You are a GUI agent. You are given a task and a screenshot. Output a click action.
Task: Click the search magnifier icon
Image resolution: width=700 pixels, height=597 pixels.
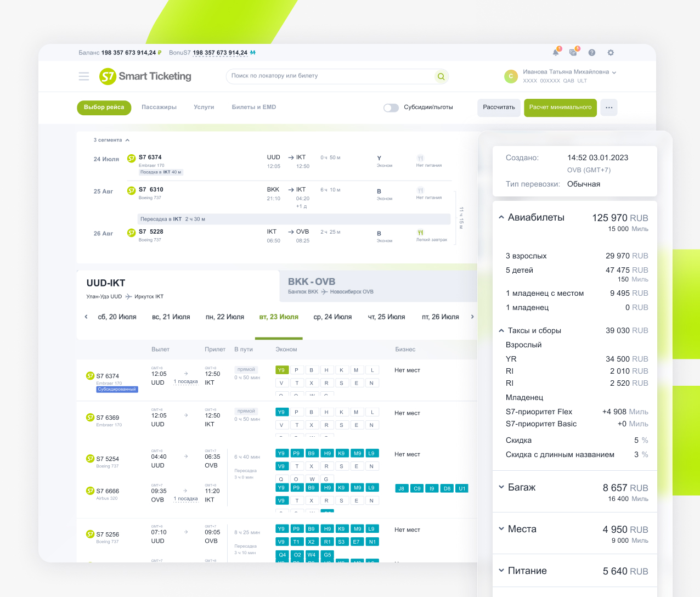coord(441,76)
